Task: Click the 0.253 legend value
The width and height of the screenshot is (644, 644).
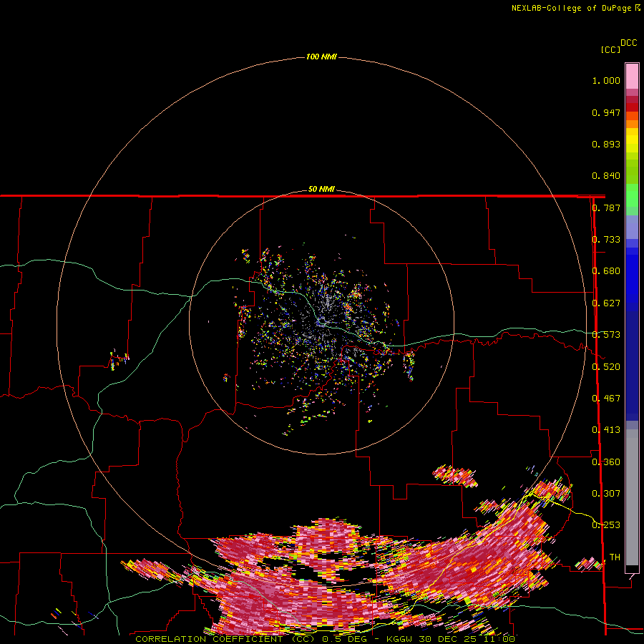Action: click(606, 525)
